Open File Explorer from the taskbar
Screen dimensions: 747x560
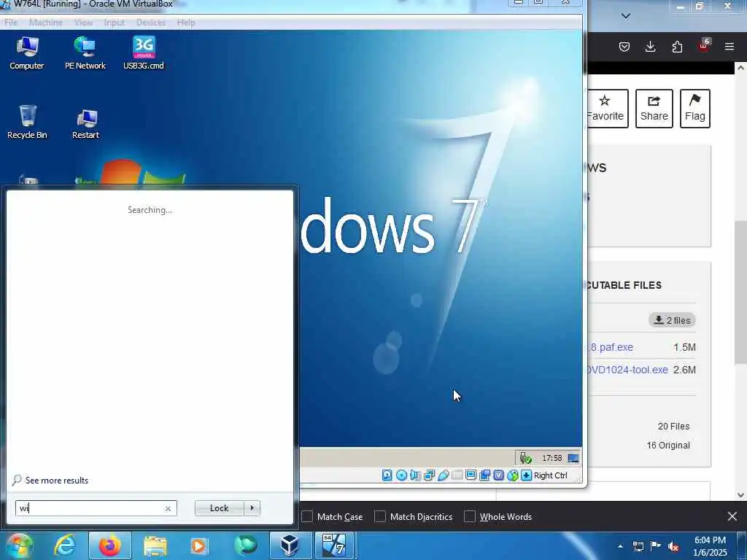tap(155, 545)
